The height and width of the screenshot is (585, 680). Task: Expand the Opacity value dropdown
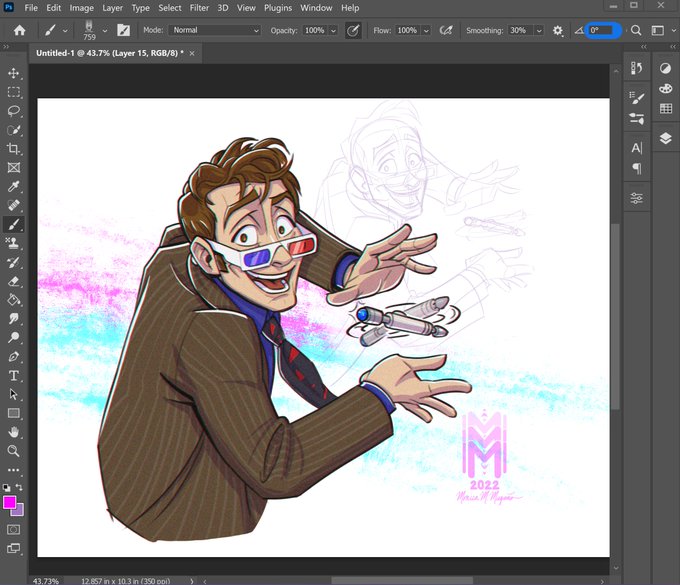tap(333, 30)
